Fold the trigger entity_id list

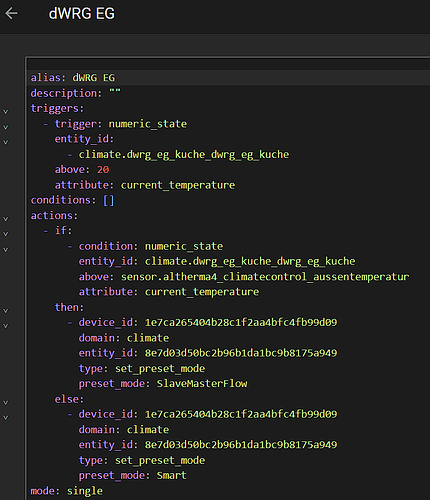(6, 142)
